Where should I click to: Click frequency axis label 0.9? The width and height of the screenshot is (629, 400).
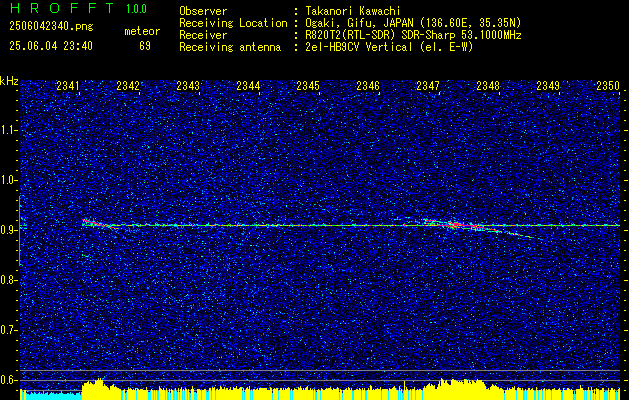[x=8, y=230]
